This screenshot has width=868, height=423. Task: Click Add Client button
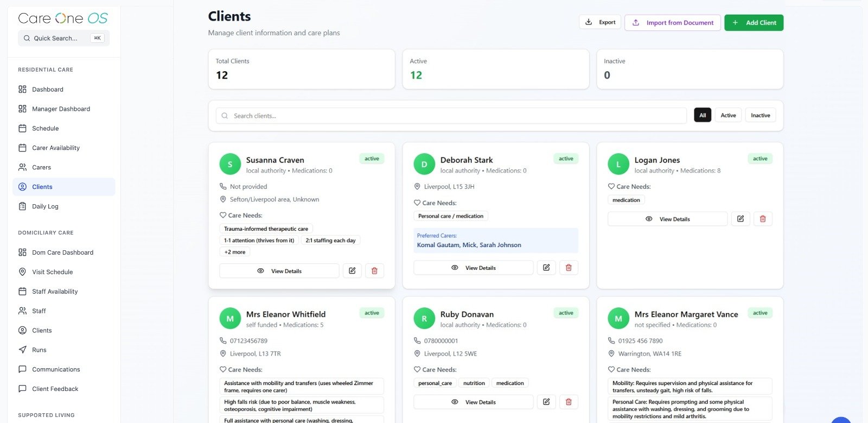754,23
